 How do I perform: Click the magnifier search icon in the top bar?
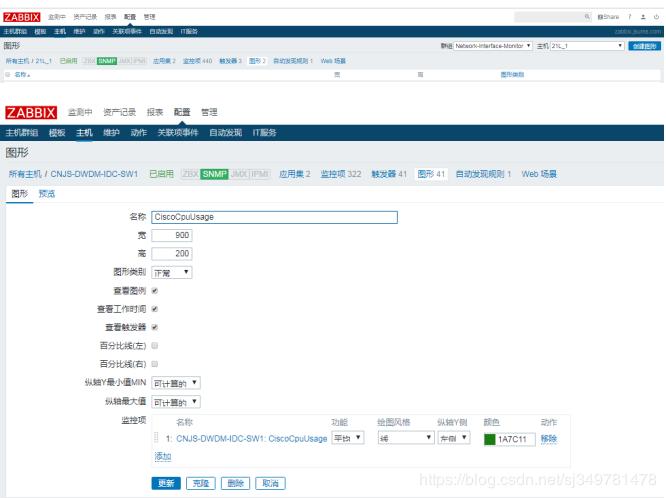click(587, 17)
